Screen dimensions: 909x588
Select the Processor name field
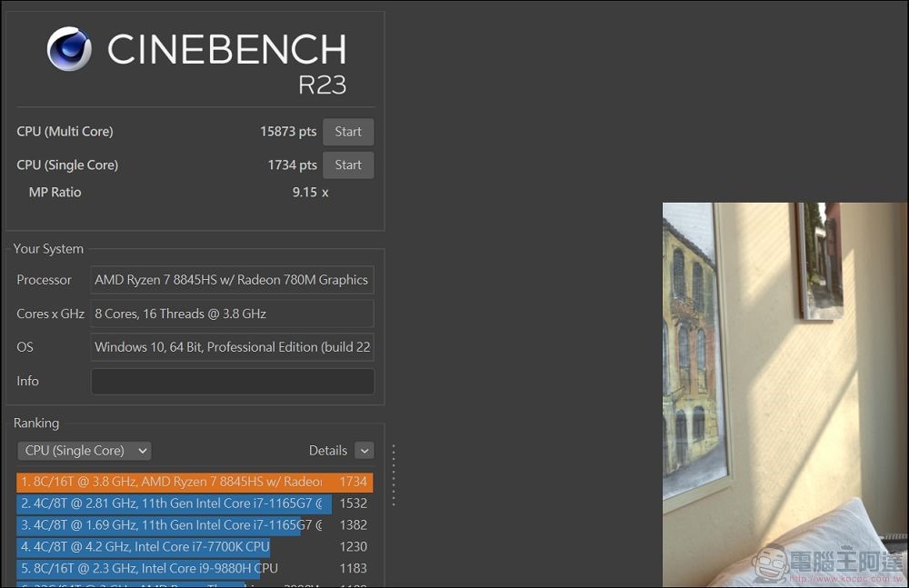point(232,280)
